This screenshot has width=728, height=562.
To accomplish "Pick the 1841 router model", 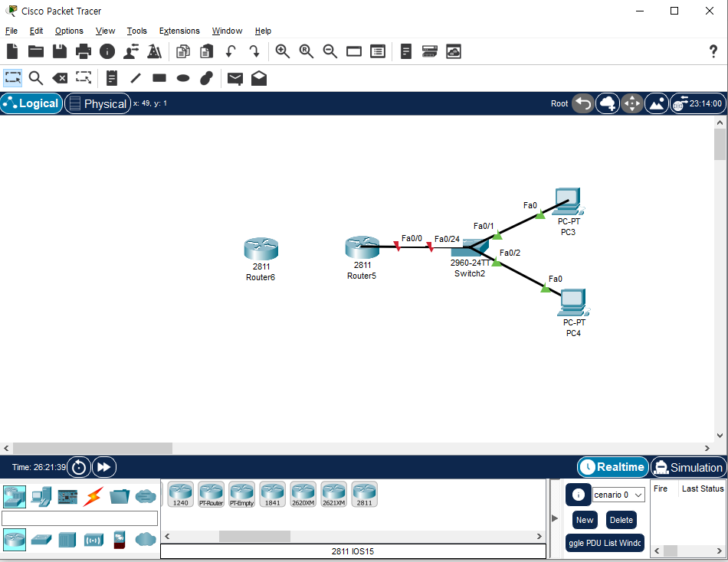I will coord(273,495).
